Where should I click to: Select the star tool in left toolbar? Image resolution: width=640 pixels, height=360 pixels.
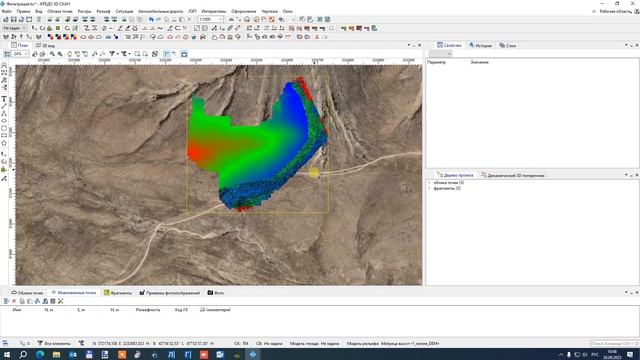pyautogui.click(x=4, y=143)
